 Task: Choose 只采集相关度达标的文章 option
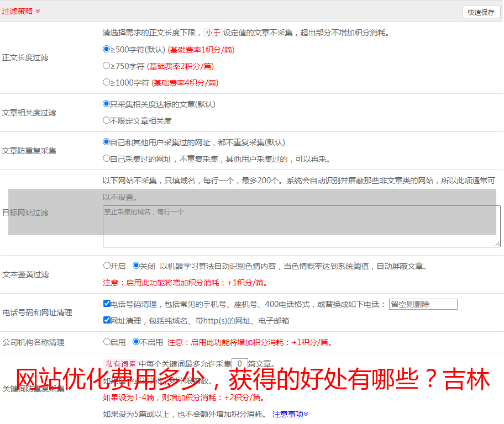coord(106,104)
